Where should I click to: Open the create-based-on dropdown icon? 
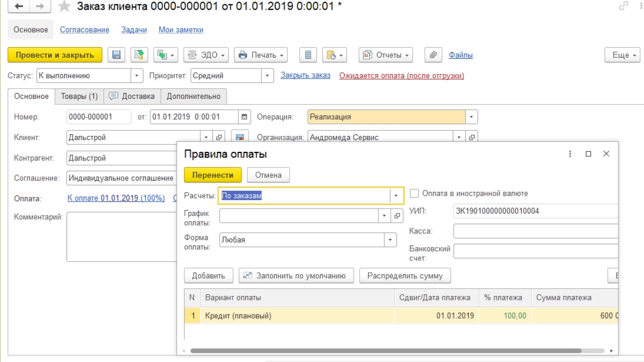tap(165, 55)
